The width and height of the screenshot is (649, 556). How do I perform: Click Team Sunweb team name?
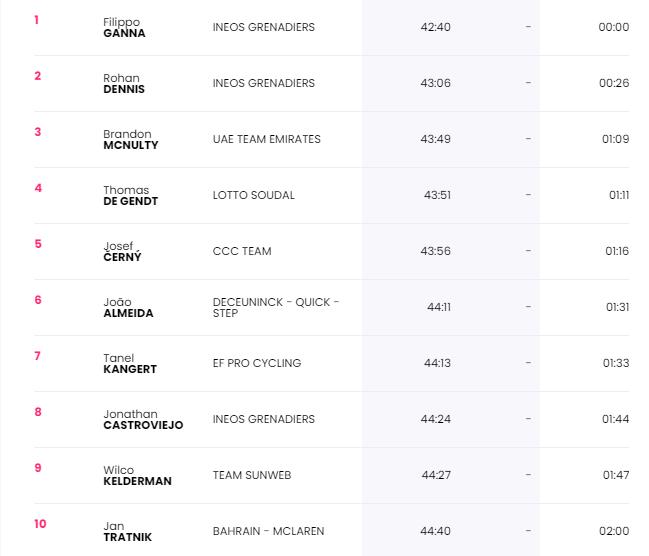click(x=252, y=475)
